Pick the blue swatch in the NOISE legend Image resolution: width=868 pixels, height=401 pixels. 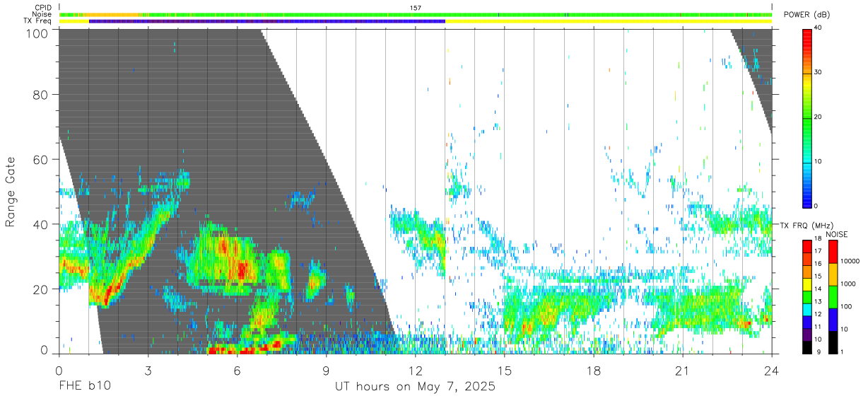click(x=833, y=319)
